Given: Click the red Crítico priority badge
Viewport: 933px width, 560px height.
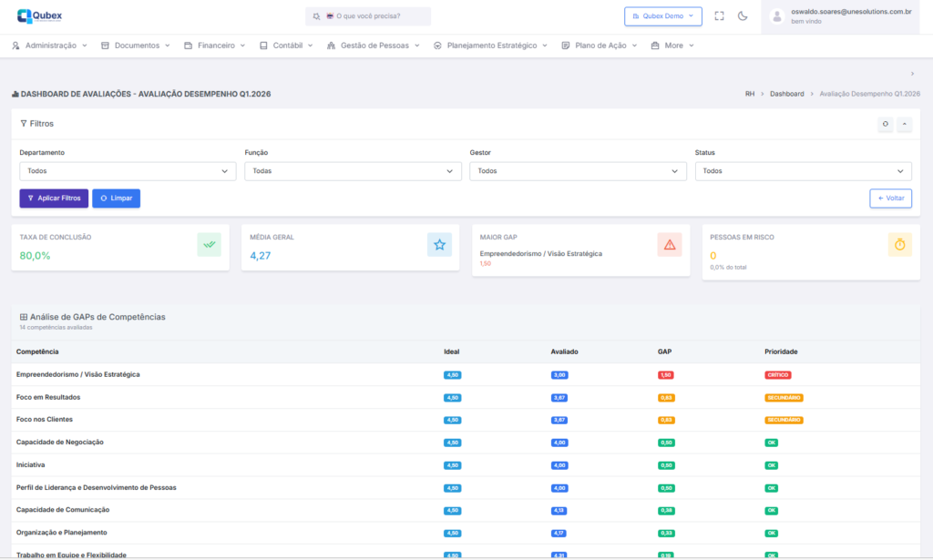Looking at the screenshot, I should click(778, 375).
